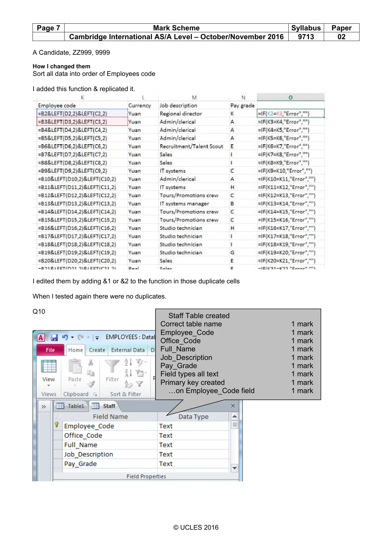Click the cell containing =B2&LEFT(D2,2)&LEFT(C2,2)
Image resolution: width=392 pixels, height=555 pixels.
click(x=82, y=114)
